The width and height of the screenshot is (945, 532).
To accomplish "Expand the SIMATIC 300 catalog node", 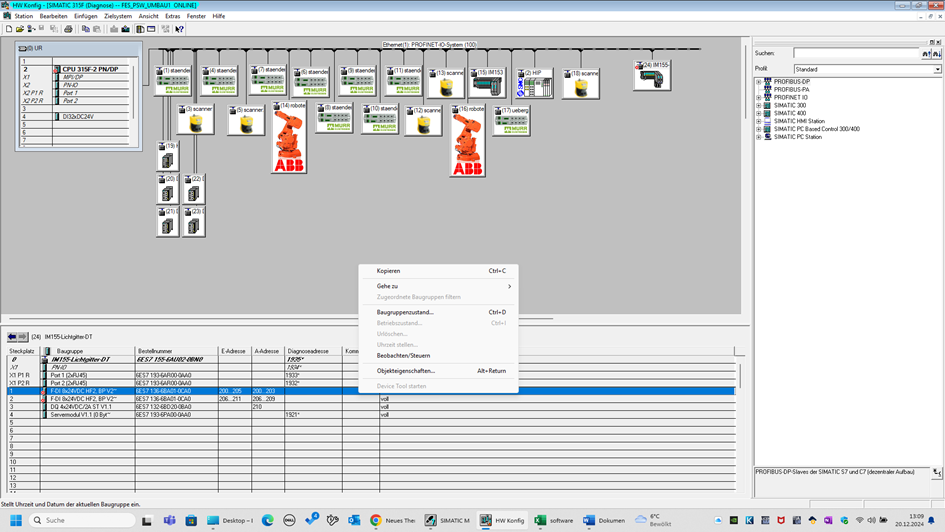I will [758, 105].
